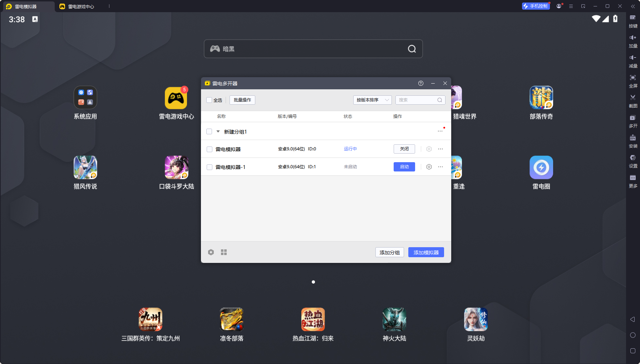Open multi-opener settings hexagon icon
Viewport: 640px width, 364px height.
[x=211, y=252]
